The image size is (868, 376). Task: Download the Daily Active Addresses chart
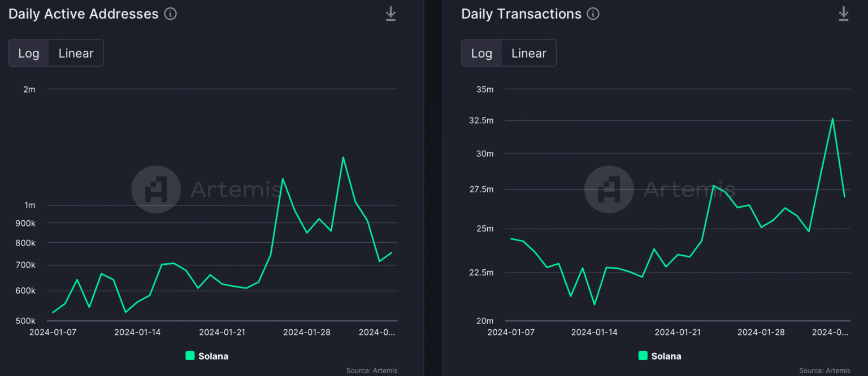[x=390, y=14]
